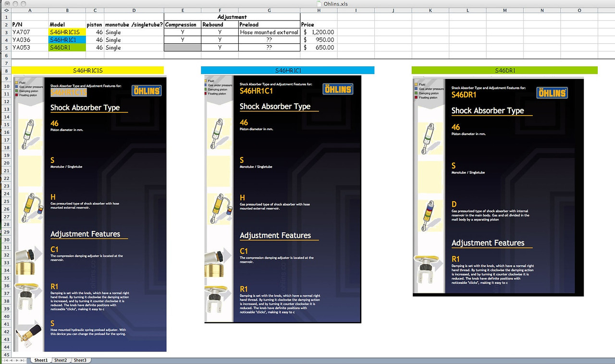Click the 'Ohlins.xls' window title text
Screen dimensions: 615x364
click(x=336, y=3)
